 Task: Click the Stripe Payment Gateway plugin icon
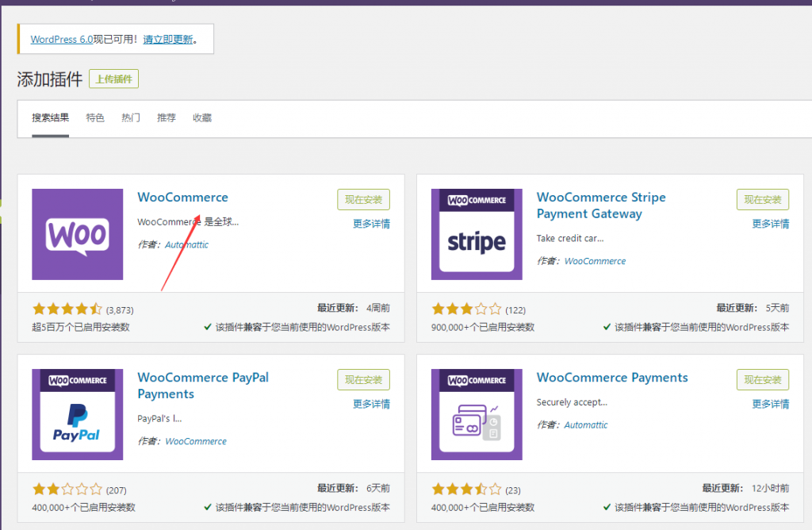(x=477, y=234)
